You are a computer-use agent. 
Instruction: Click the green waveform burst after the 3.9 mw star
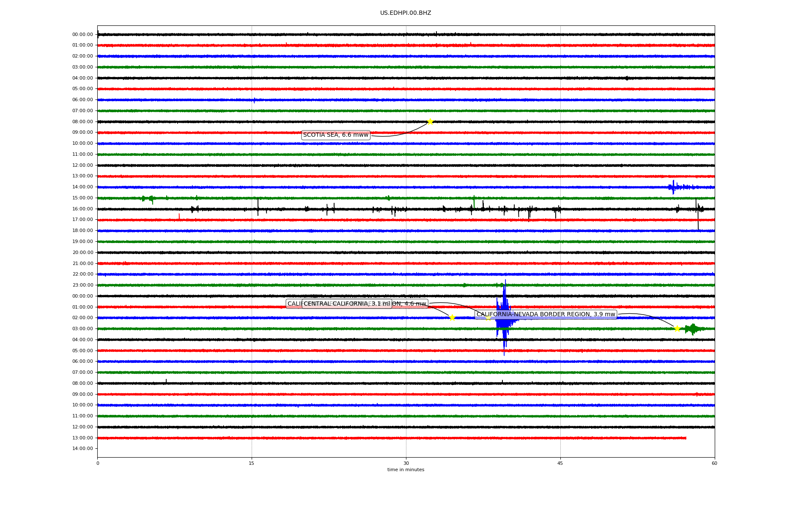point(694,329)
